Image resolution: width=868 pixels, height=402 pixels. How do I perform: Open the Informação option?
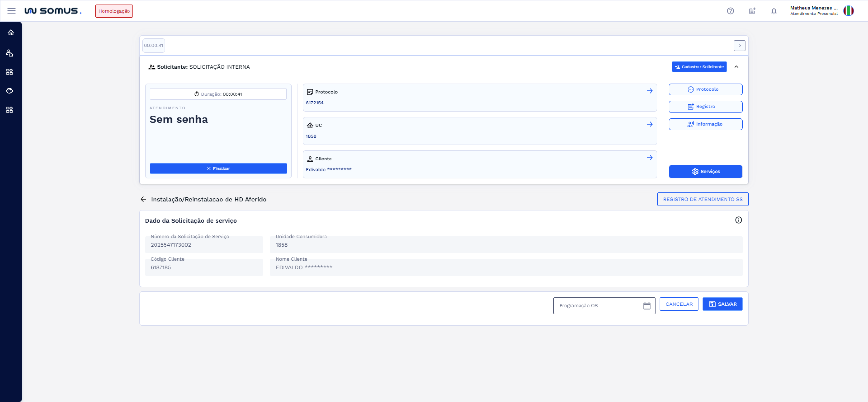(x=705, y=124)
